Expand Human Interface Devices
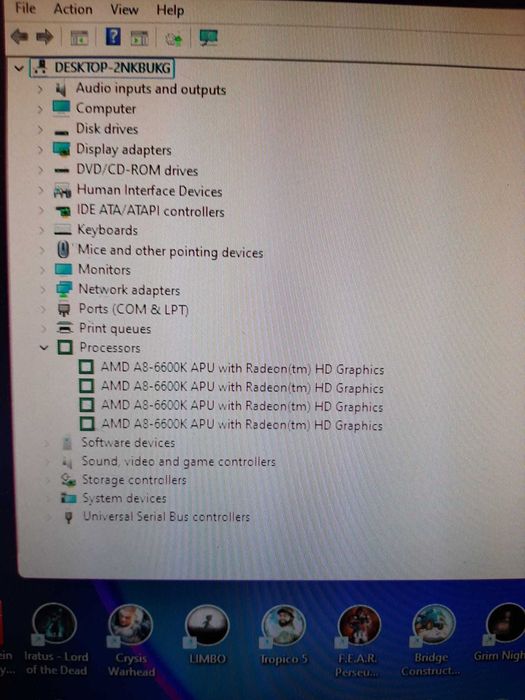The width and height of the screenshot is (525, 700). coord(41,191)
